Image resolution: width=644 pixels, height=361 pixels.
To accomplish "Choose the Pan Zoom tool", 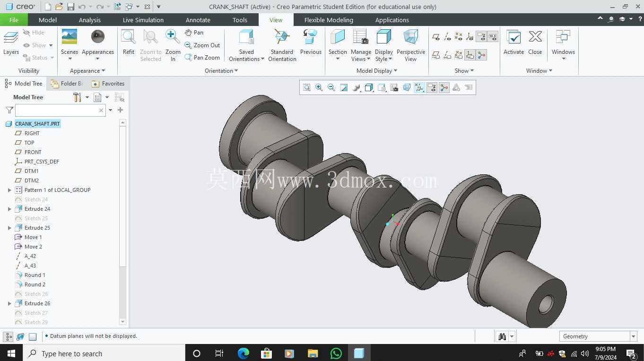I will (x=202, y=58).
